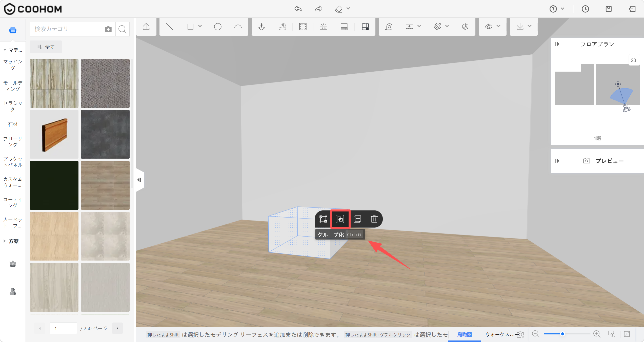The height and width of the screenshot is (342, 644).
Task: Click the alignment dimension tool icon
Action: coord(409,27)
